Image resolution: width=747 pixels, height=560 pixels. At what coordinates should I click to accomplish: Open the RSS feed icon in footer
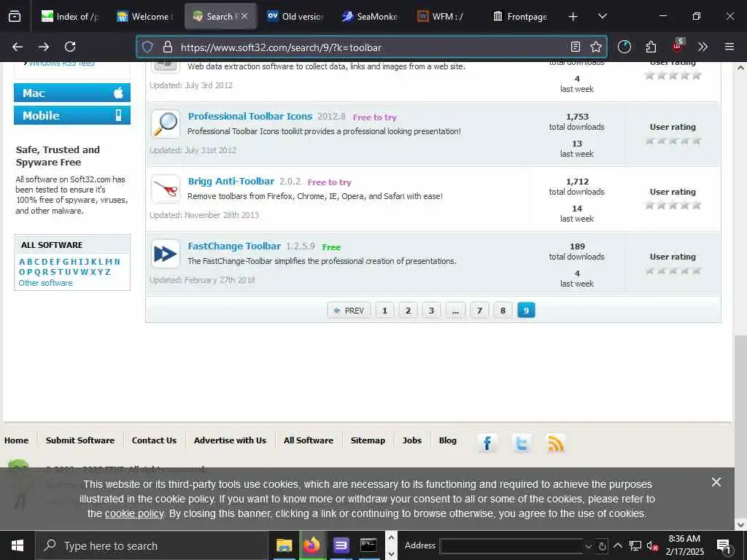(555, 443)
